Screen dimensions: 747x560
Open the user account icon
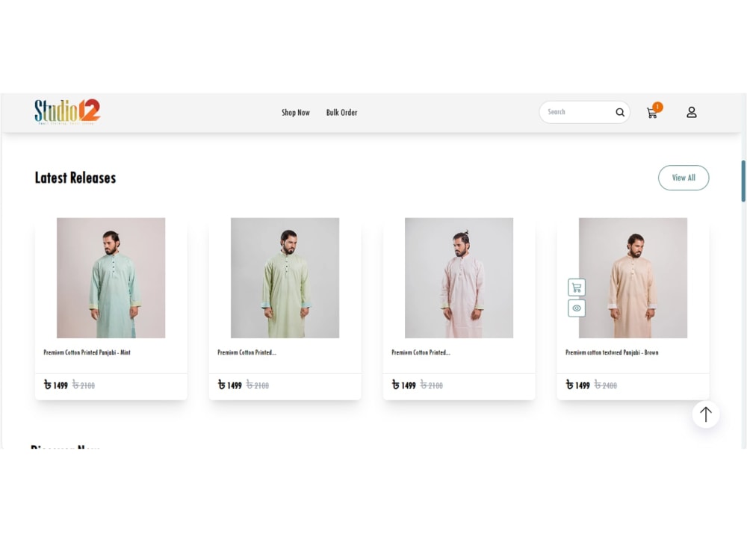point(692,113)
